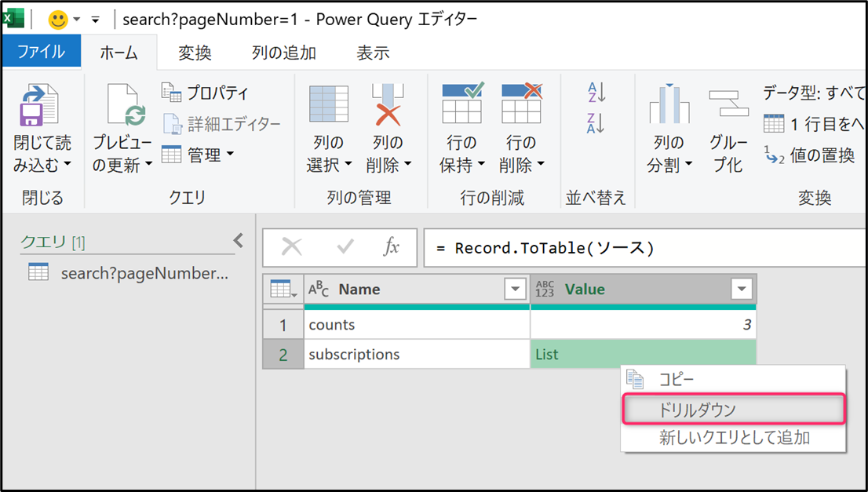Select the Name column header

[417, 289]
